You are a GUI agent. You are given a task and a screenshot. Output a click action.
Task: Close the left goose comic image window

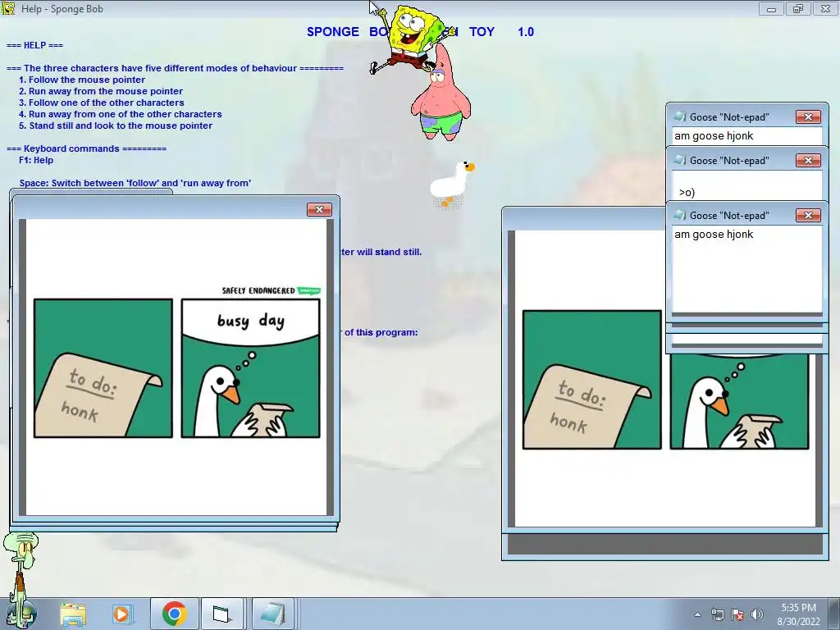319,209
